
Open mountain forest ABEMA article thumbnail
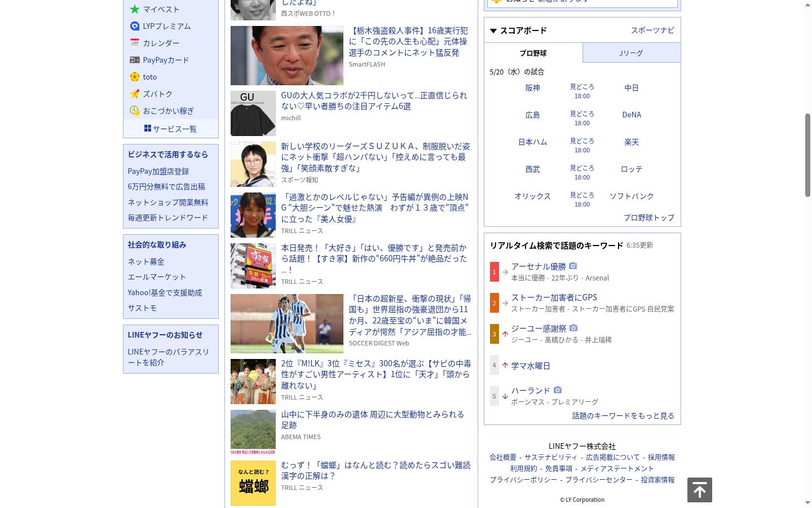coord(253,432)
